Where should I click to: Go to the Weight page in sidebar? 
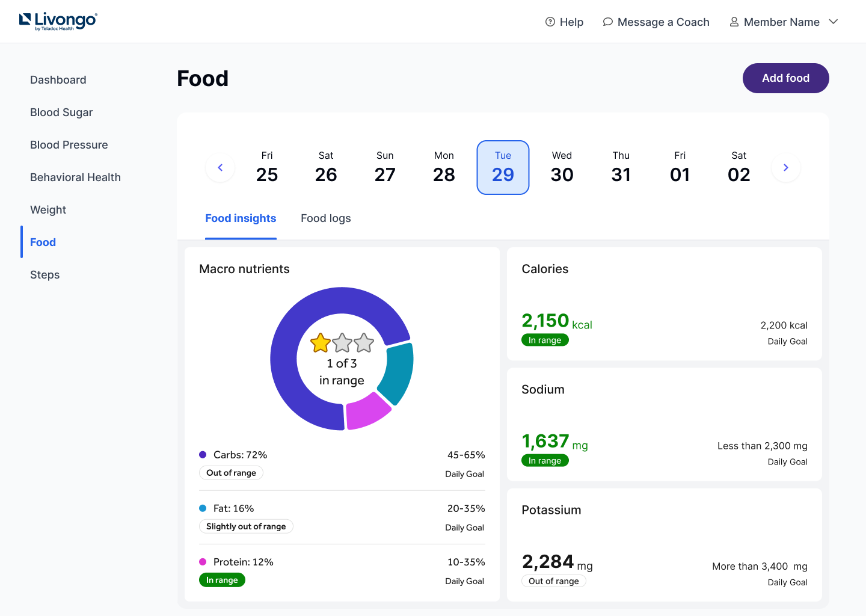48,209
